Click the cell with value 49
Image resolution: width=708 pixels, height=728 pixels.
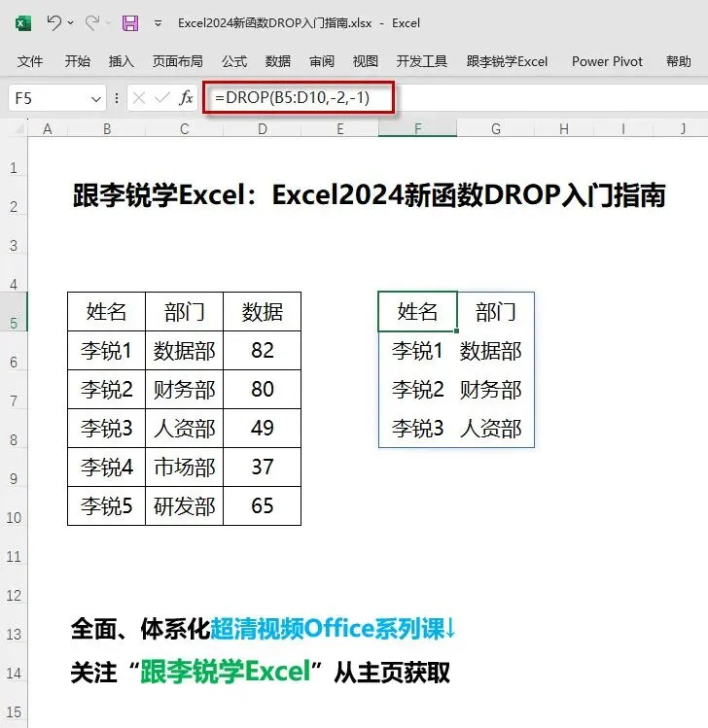263,429
